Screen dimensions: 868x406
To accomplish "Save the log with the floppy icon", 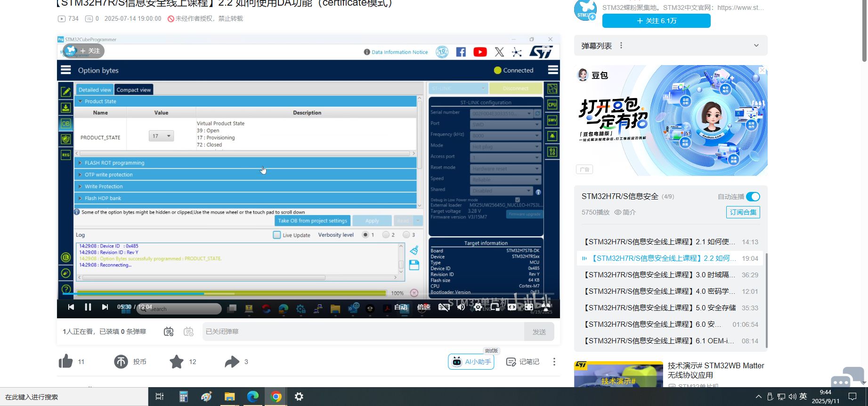I will (x=414, y=265).
